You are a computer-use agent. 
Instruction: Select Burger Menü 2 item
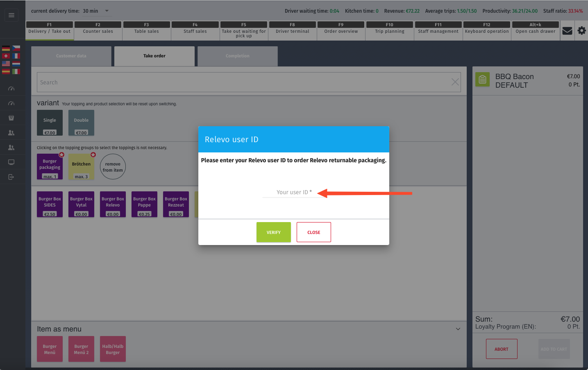click(x=81, y=349)
